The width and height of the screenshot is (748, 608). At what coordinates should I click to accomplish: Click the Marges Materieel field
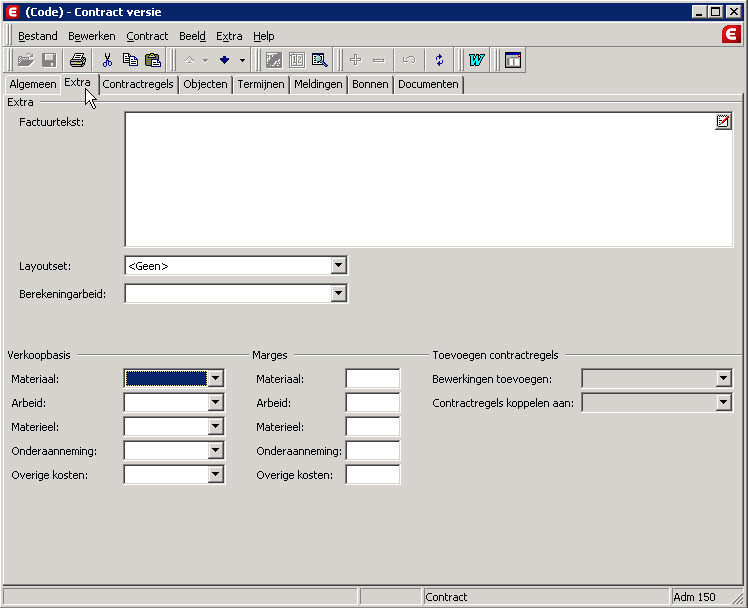point(373,426)
